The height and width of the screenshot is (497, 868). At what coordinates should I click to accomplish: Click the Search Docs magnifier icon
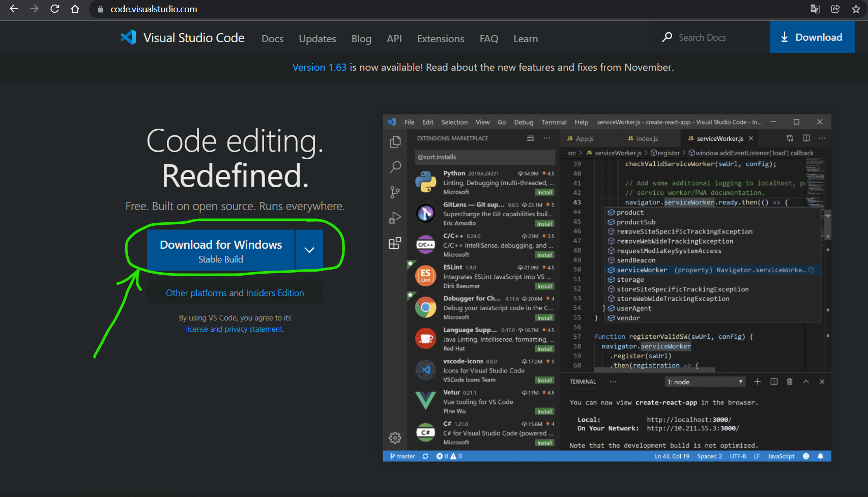667,37
